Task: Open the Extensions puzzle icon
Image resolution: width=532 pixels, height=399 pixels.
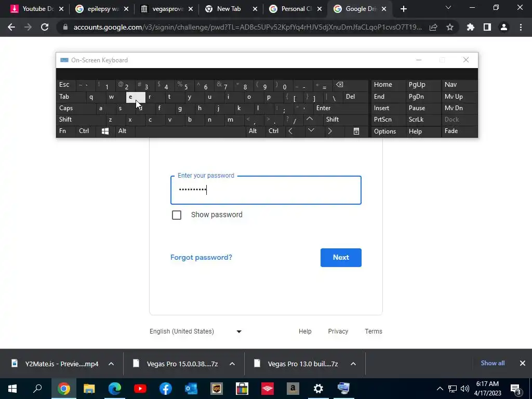Action: click(471, 27)
